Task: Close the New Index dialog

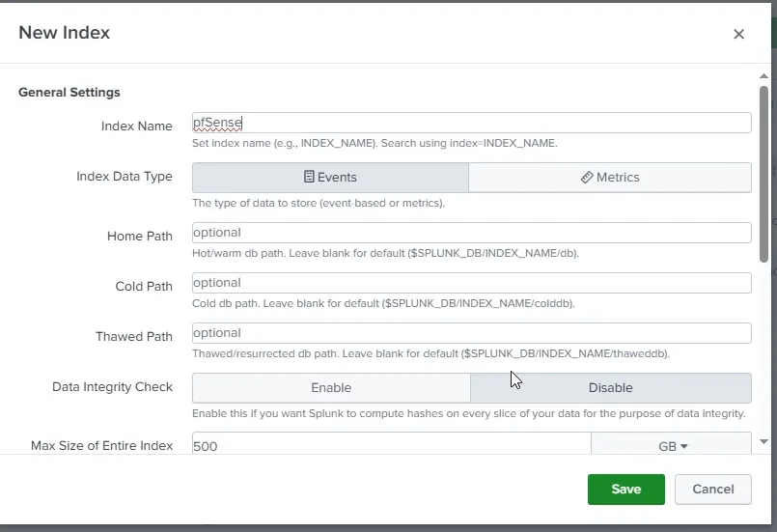Action: click(738, 34)
